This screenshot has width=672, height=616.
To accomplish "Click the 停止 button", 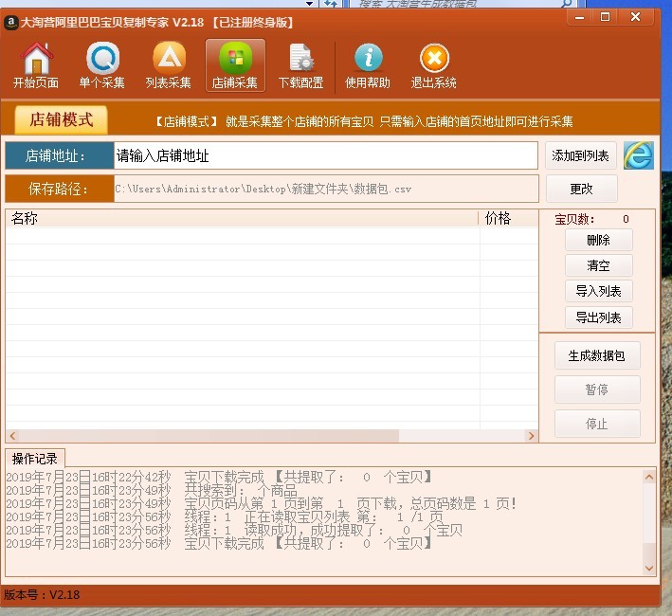I will pyautogui.click(x=597, y=424).
